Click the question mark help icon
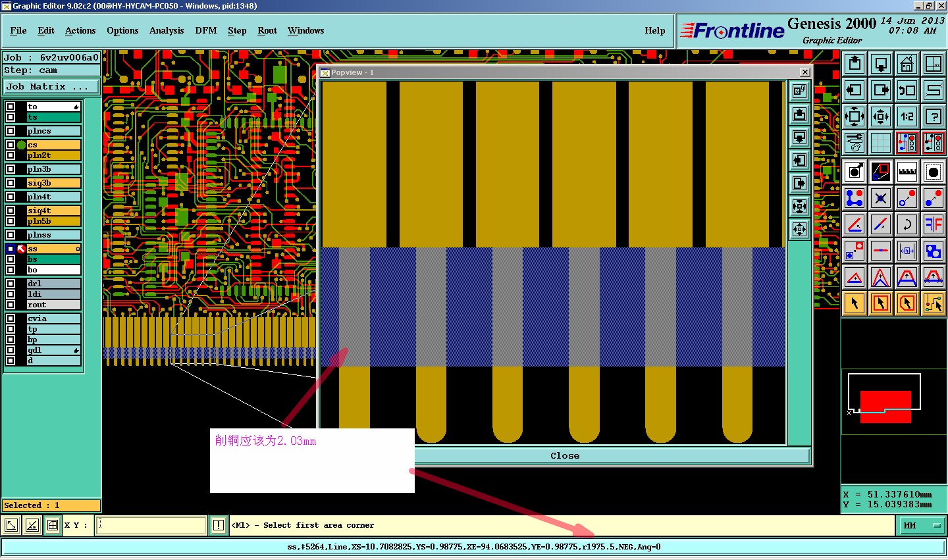This screenshot has height=560, width=948. click(x=934, y=116)
